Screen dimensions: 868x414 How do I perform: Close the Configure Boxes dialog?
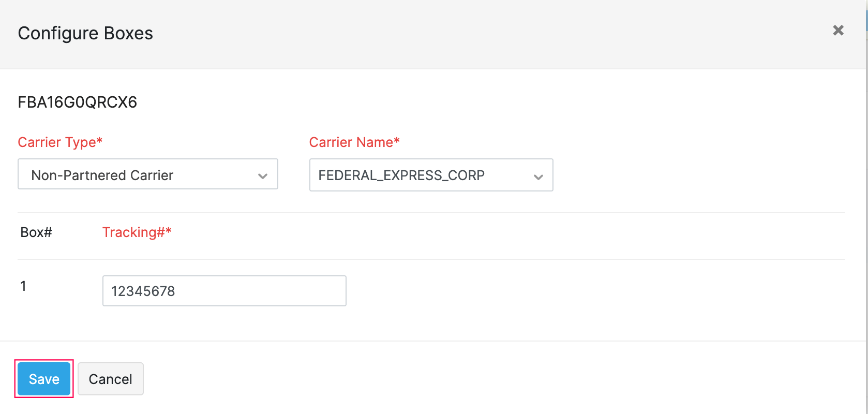coord(838,31)
